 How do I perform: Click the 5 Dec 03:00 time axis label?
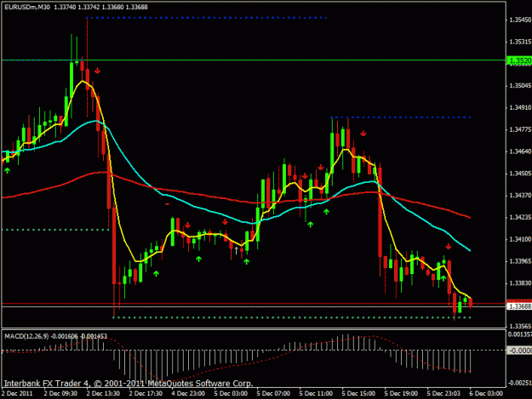pyautogui.click(x=231, y=394)
